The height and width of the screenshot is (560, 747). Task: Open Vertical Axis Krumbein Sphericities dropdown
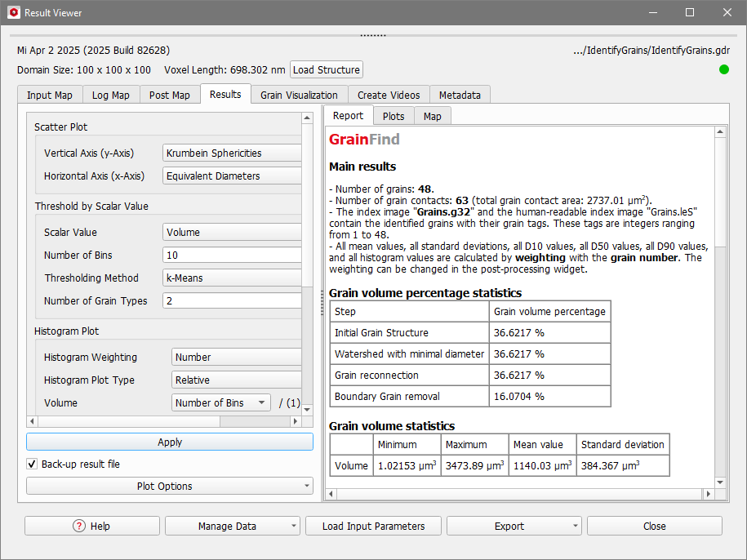click(232, 153)
